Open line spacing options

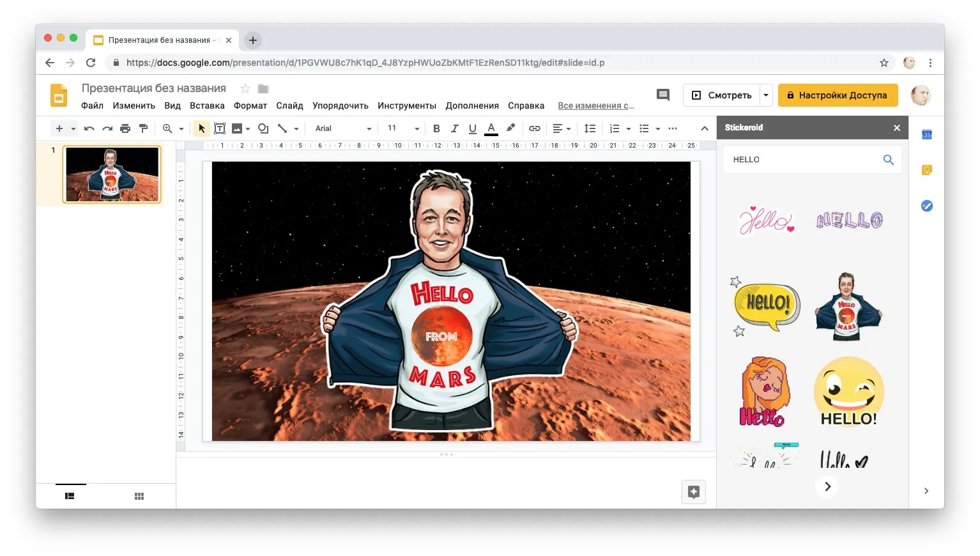590,128
